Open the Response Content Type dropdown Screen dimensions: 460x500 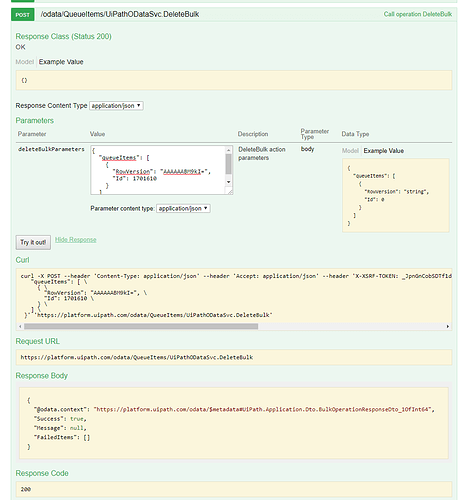click(116, 106)
